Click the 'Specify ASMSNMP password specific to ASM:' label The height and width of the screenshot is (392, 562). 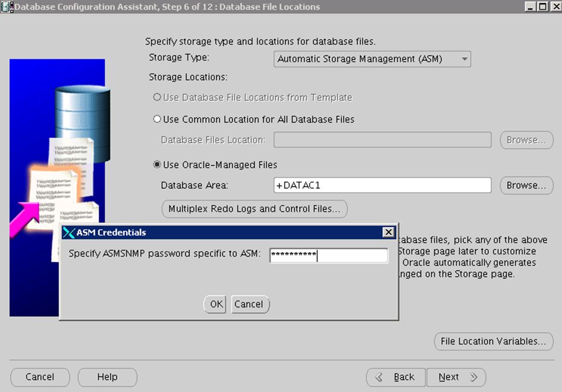pos(165,253)
